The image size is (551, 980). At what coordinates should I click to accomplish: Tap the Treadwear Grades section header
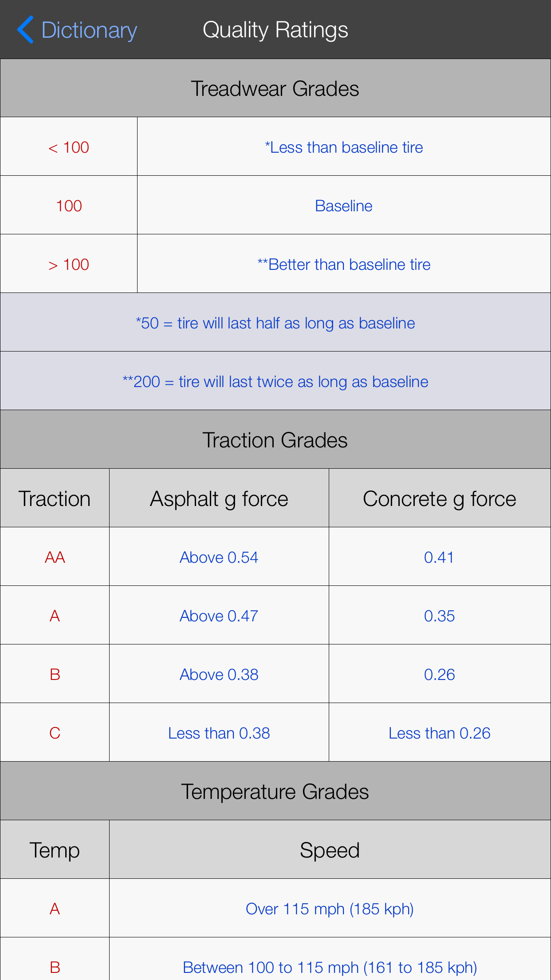tap(275, 88)
